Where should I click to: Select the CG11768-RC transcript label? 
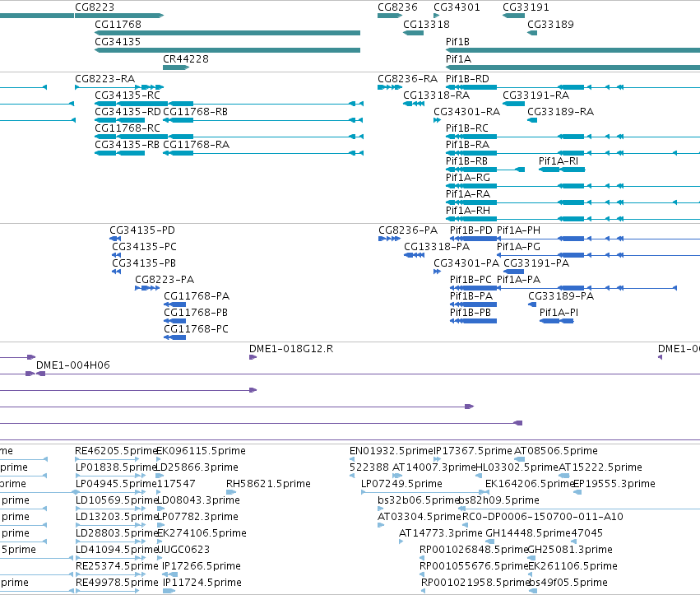click(127, 128)
